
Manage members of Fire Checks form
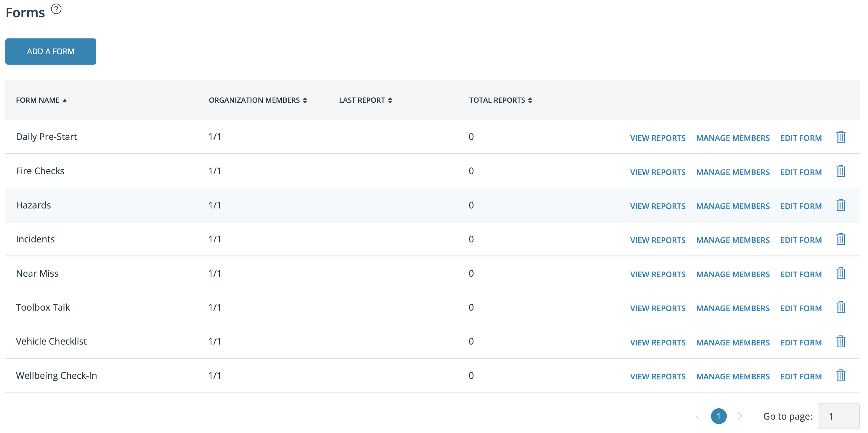733,172
